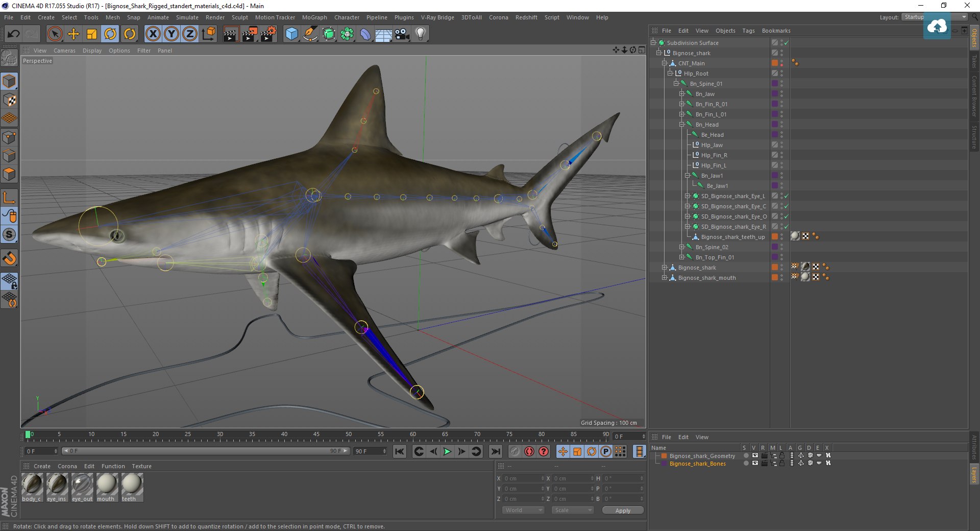Collapse the CNT_Main tree node
This screenshot has height=531, width=980.
click(665, 63)
